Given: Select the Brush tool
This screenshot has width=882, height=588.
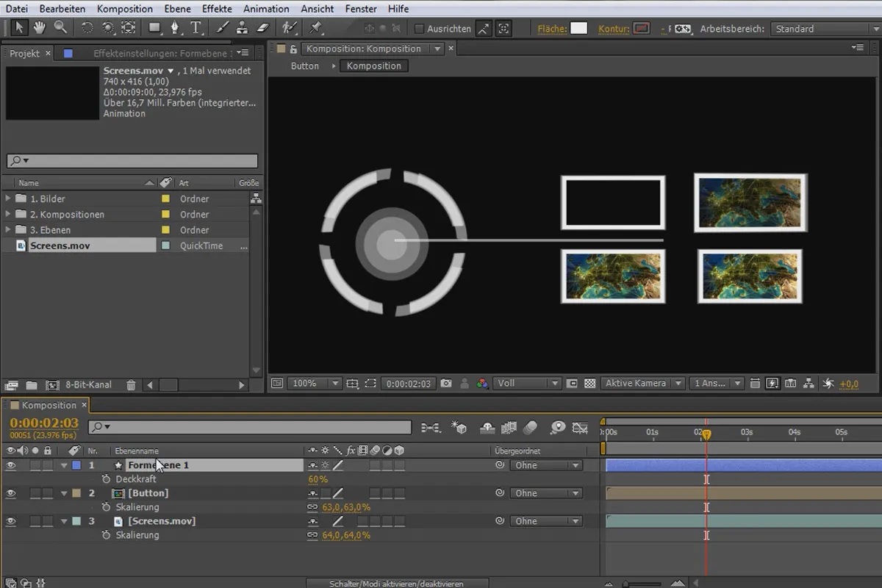Looking at the screenshot, I should 223,28.
